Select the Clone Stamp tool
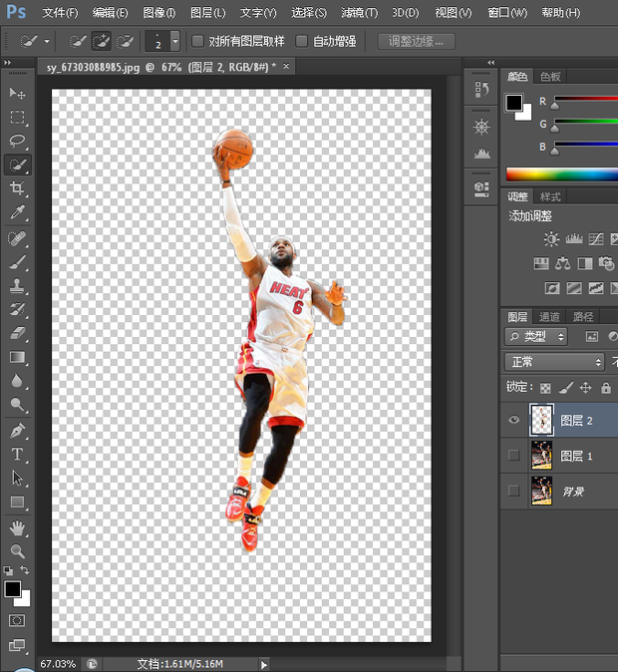The image size is (618, 672). (x=17, y=286)
